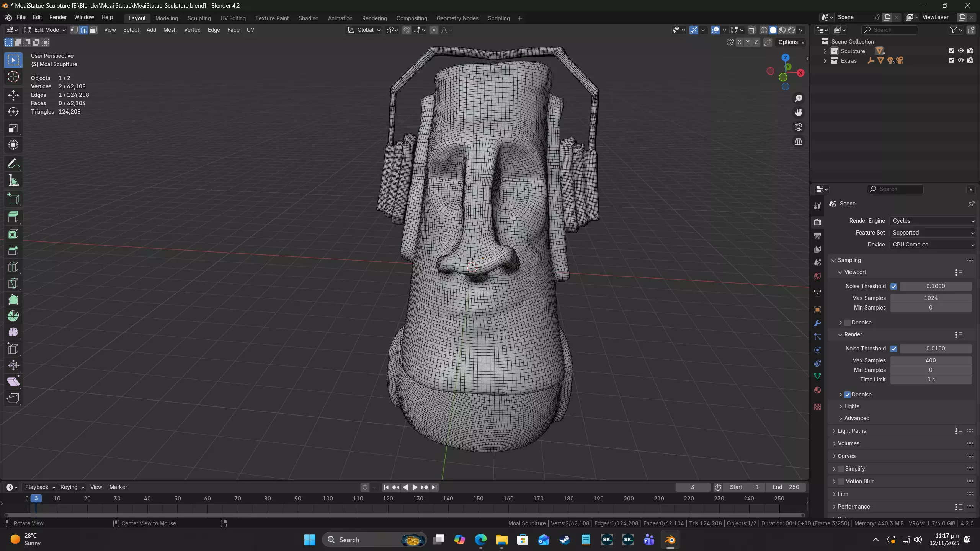Switch orthographic/perspective with grid icon
The height and width of the screenshot is (551, 980).
pos(799,142)
